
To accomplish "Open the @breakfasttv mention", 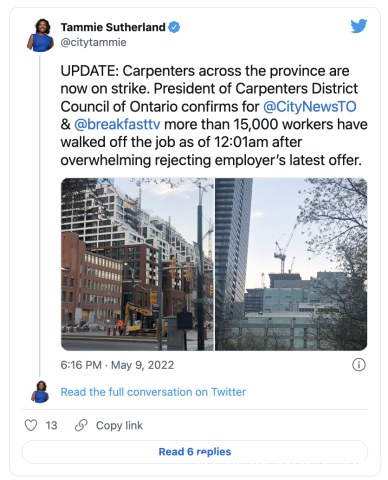I will [x=117, y=124].
